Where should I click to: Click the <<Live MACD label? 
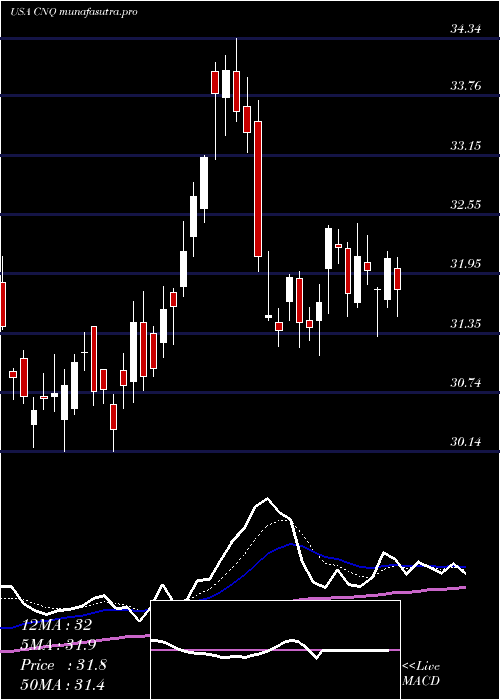[x=421, y=674]
